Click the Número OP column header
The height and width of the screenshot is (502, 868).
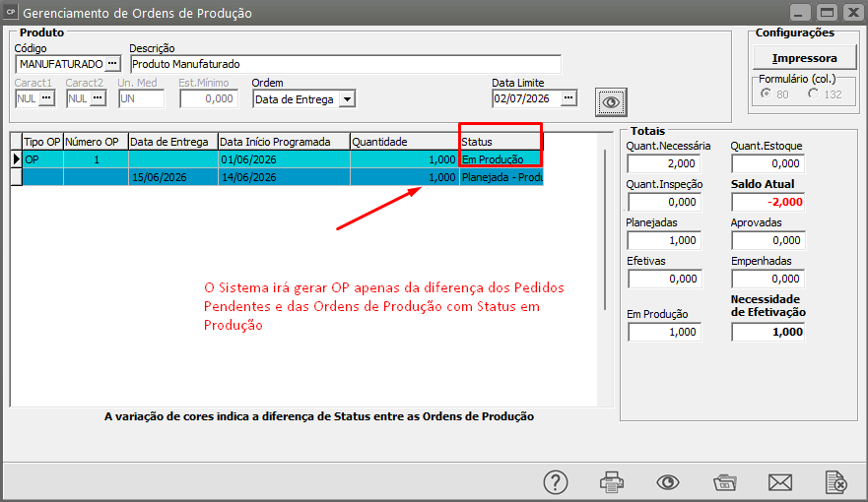[x=96, y=142]
